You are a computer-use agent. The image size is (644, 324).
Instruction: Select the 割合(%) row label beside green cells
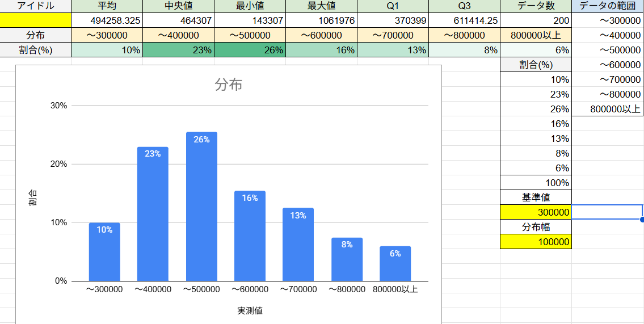tap(36, 50)
